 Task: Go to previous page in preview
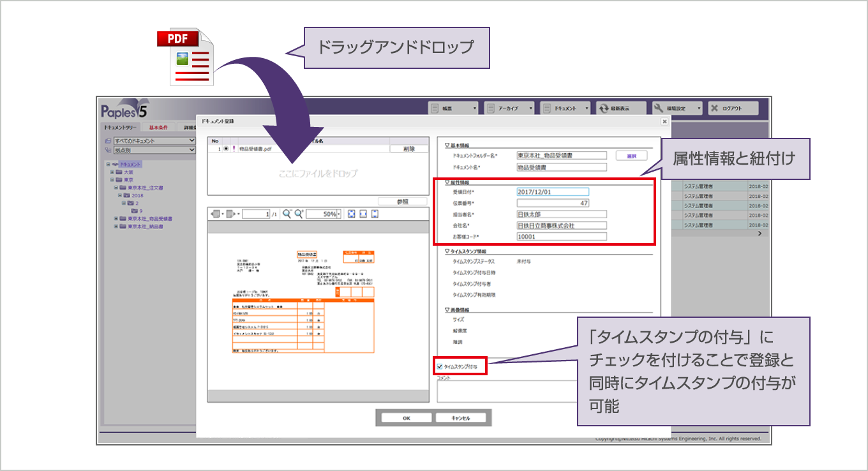pyautogui.click(x=216, y=214)
